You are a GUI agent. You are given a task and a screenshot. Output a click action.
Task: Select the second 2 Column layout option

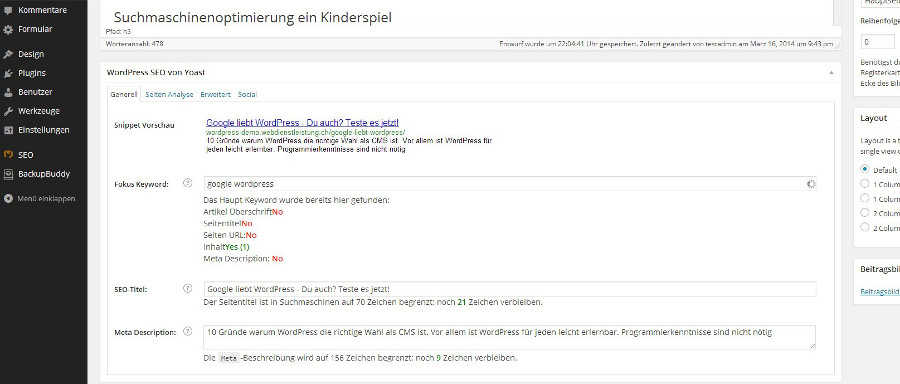[x=865, y=227]
